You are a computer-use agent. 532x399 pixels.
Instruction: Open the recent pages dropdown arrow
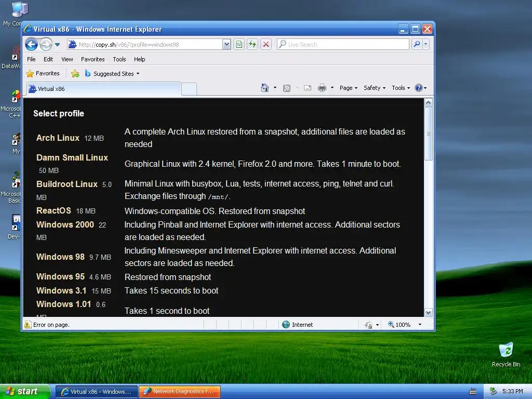[x=57, y=45]
